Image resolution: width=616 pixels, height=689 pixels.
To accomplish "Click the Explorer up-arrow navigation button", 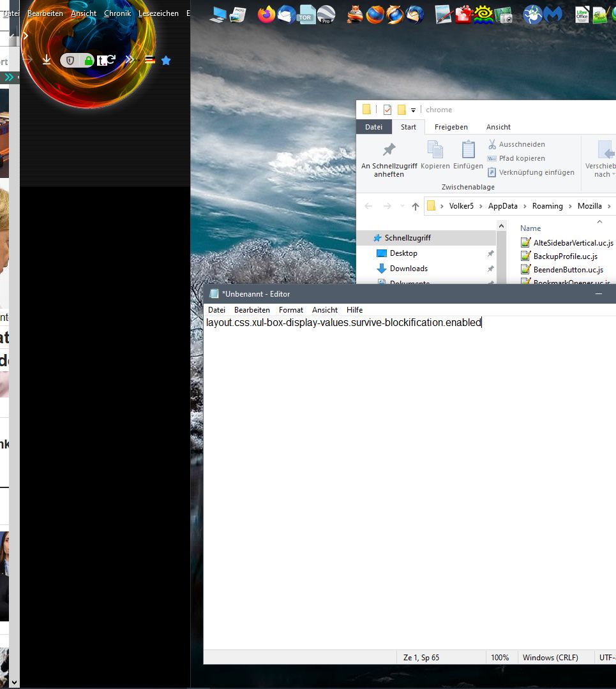I will click(416, 206).
